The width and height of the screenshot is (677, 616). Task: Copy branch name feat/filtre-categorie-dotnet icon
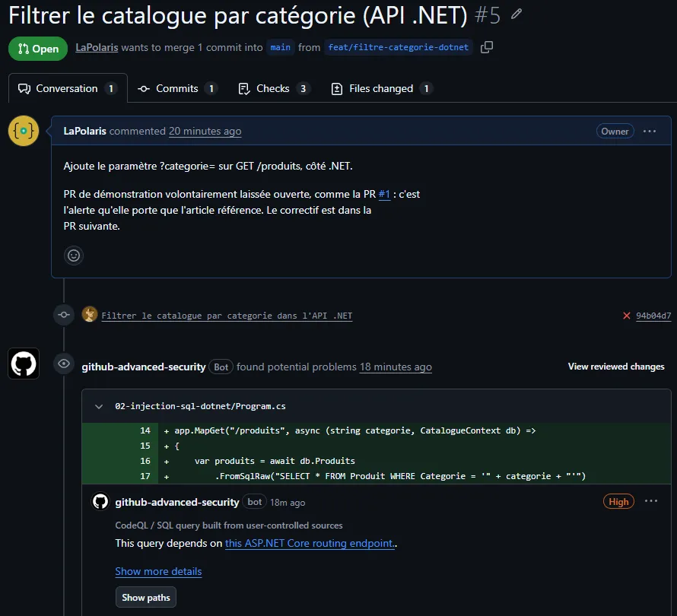487,47
